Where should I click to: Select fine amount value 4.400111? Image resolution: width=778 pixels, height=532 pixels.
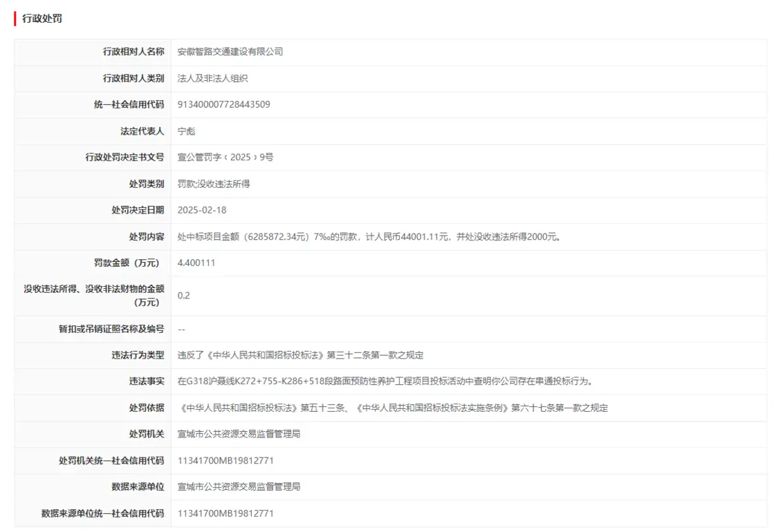tap(196, 263)
